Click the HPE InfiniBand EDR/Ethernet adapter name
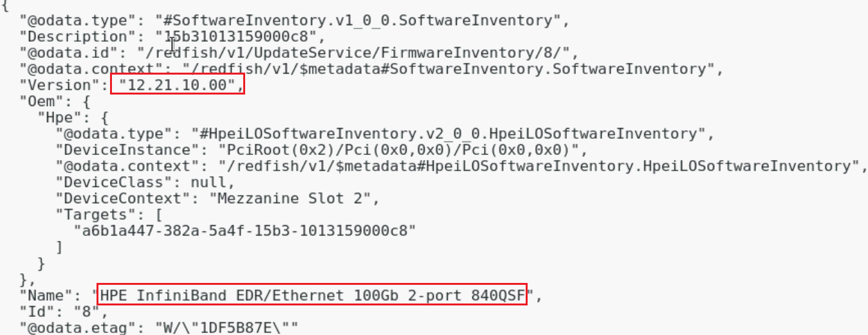The height and width of the screenshot is (335, 868). click(x=311, y=296)
